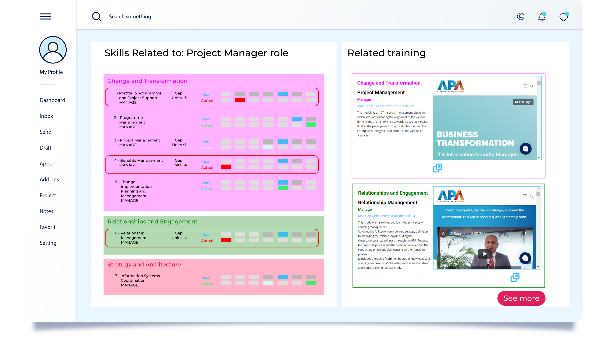Open the notifications bell

pyautogui.click(x=542, y=17)
